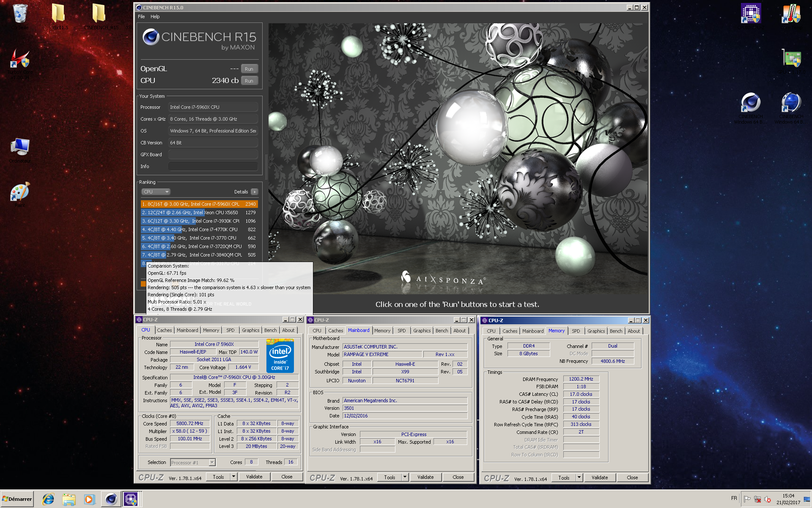
Task: Open the CPU ranking type dropdown
Action: coord(156,192)
